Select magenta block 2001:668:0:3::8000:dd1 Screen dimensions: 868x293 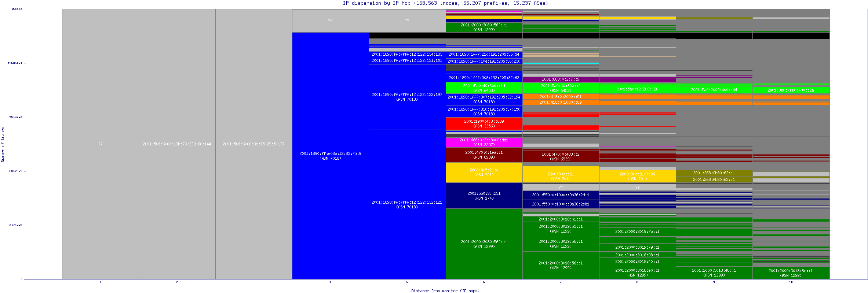(484, 142)
